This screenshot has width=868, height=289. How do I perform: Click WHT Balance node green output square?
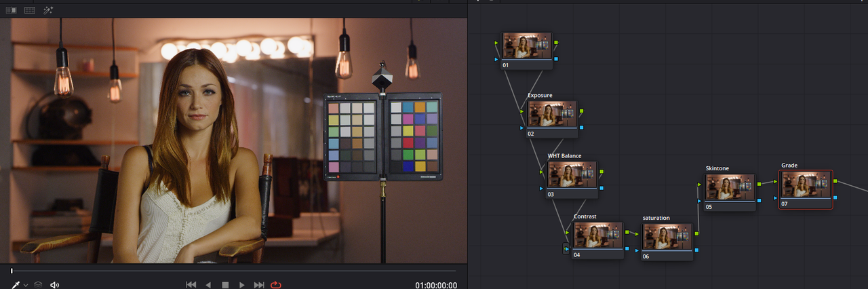pyautogui.click(x=601, y=171)
